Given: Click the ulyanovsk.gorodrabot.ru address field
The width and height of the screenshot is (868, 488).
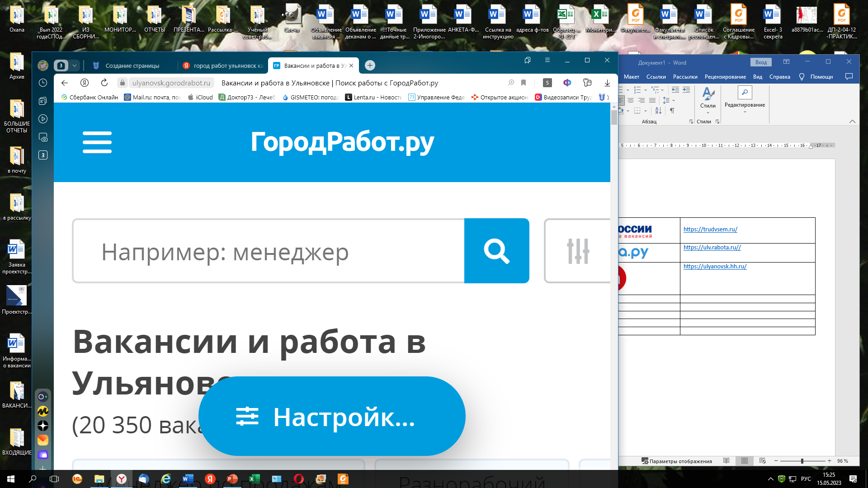Looking at the screenshot, I should pyautogui.click(x=171, y=83).
